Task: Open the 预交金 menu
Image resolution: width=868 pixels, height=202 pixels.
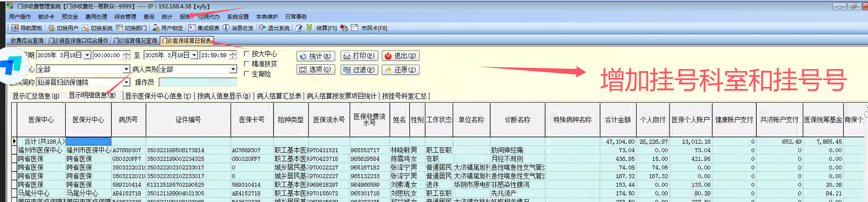Action: [70, 17]
